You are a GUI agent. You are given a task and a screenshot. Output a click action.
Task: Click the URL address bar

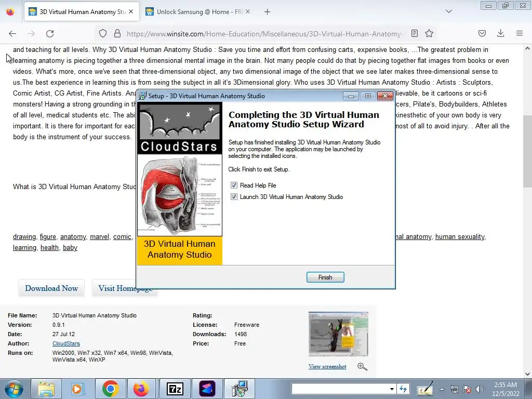(x=264, y=34)
